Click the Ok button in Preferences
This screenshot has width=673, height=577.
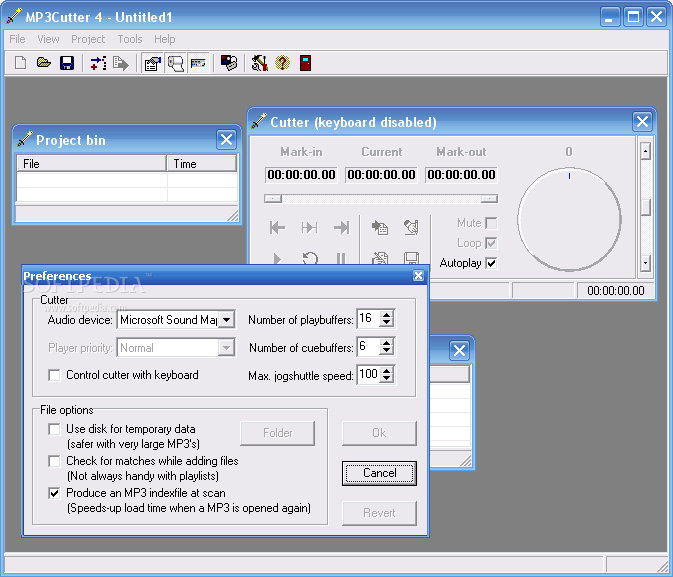379,433
